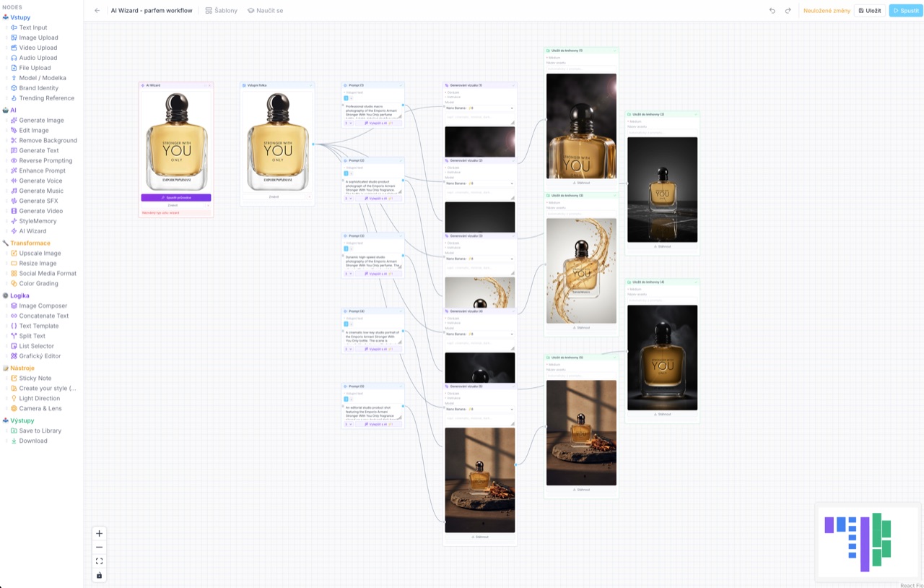Image resolution: width=924 pixels, height=588 pixels.
Task: Click the back arrow next to the workflow title
Action: coord(97,11)
